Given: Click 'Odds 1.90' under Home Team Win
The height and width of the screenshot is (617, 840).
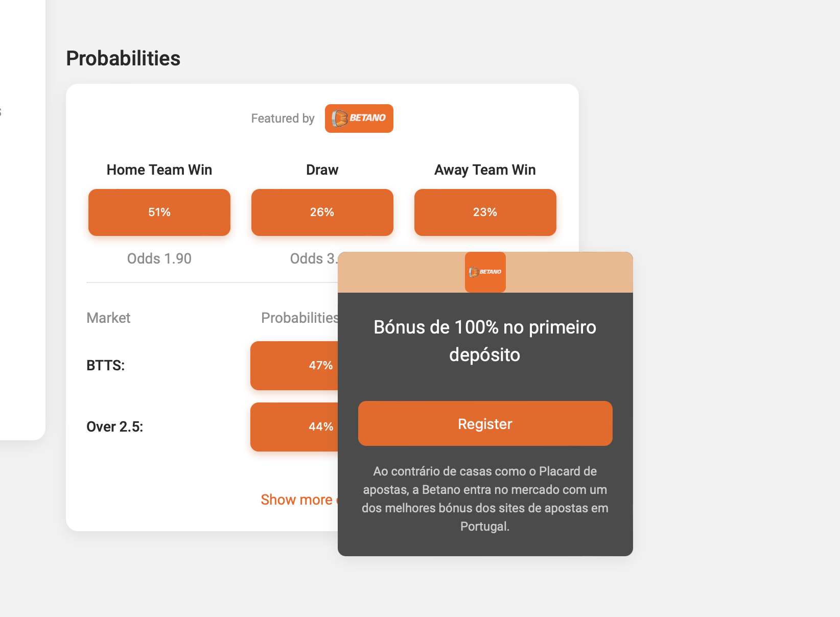Looking at the screenshot, I should tap(159, 258).
